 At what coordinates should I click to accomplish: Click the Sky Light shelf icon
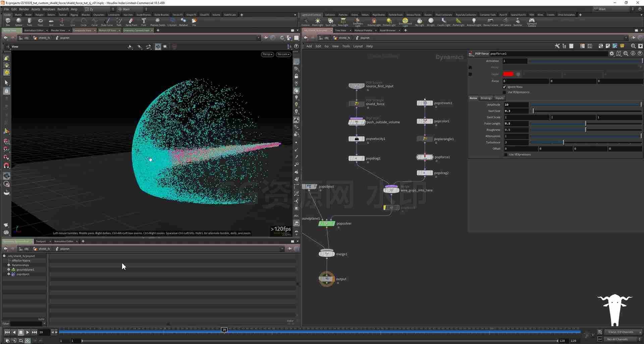[x=419, y=22]
